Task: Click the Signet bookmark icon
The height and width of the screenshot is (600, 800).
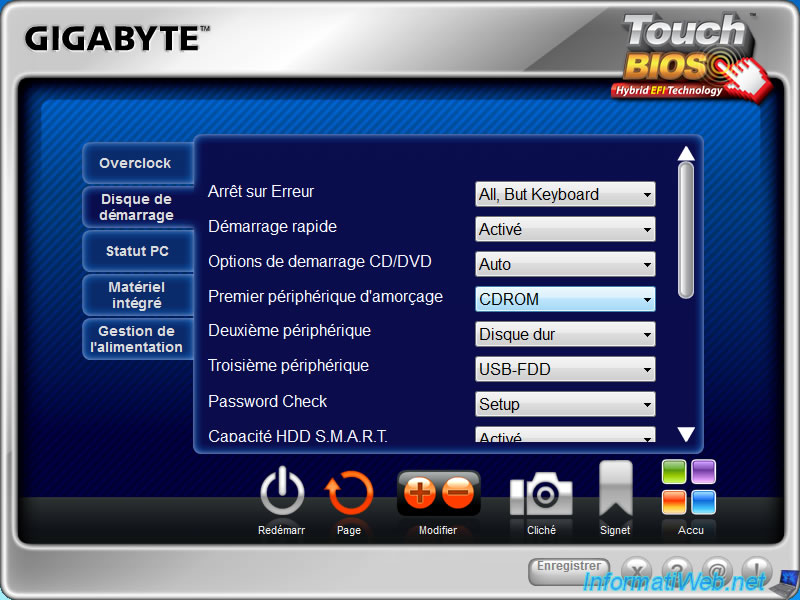Action: click(x=615, y=490)
